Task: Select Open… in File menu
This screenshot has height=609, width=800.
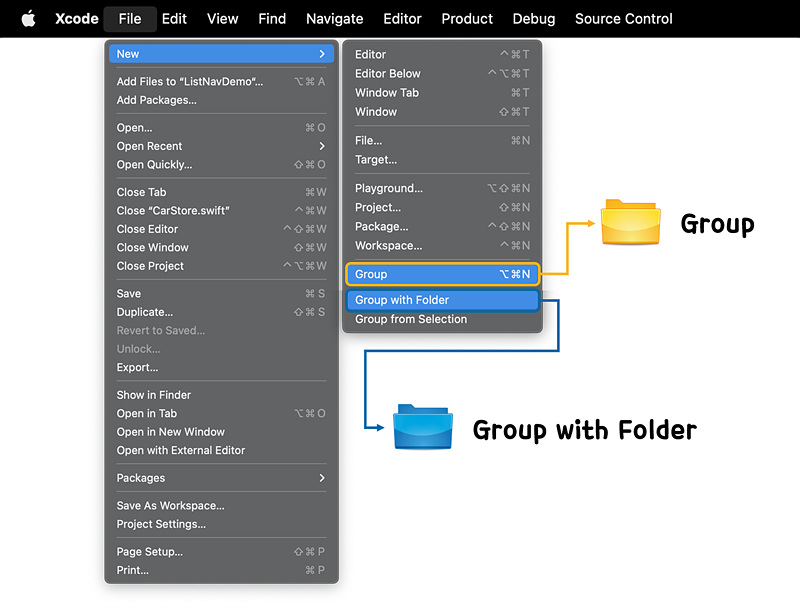Action: (x=221, y=128)
